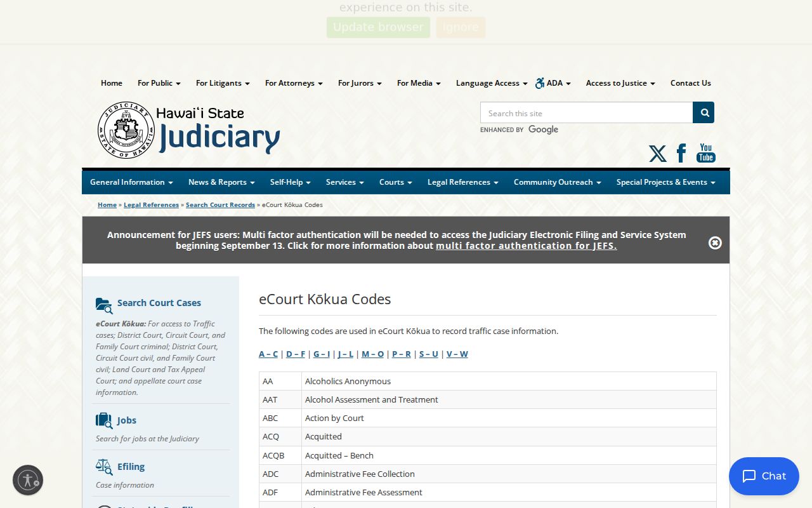The image size is (812, 508).
Task: Jump to the M – O codes section
Action: (x=372, y=354)
